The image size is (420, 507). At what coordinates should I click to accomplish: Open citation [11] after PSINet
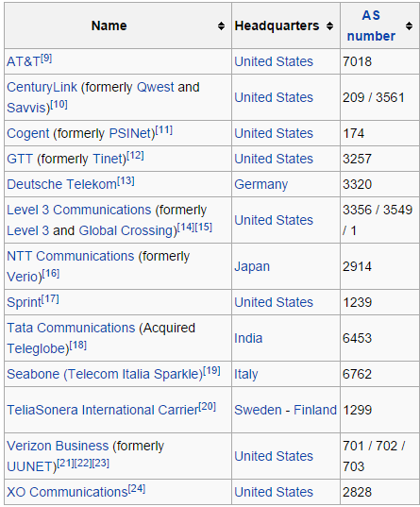pos(164,130)
